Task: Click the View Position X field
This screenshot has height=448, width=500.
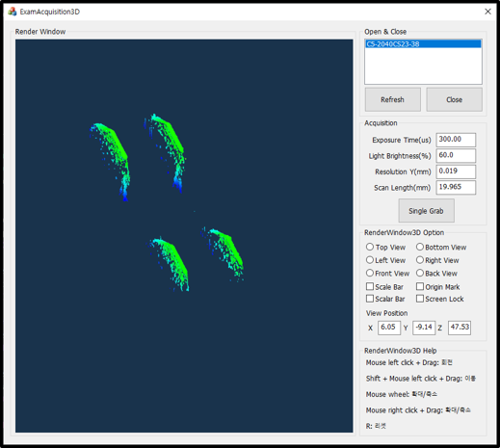Action: tap(389, 328)
